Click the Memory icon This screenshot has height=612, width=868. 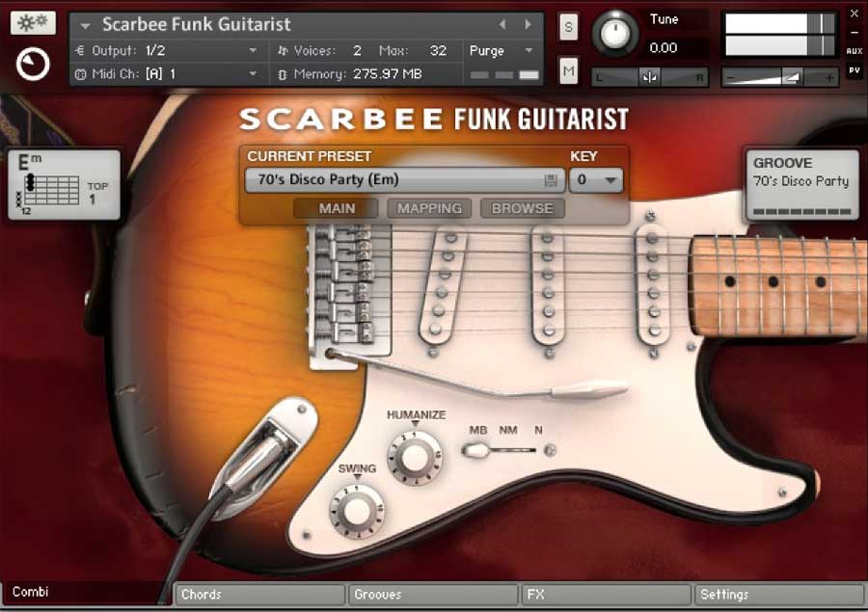(x=283, y=73)
